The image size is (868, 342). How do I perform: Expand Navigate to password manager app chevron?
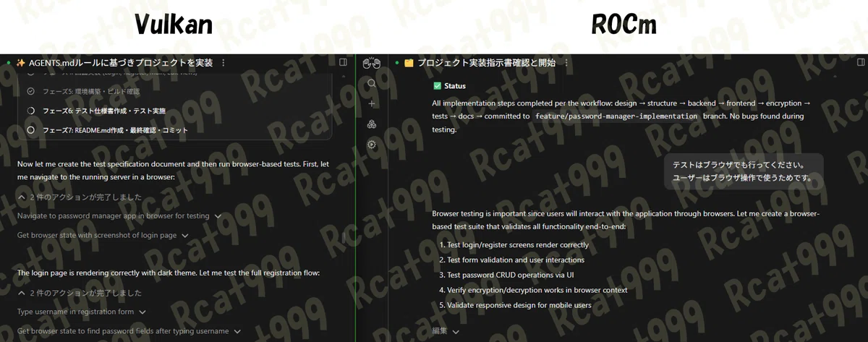tap(218, 216)
